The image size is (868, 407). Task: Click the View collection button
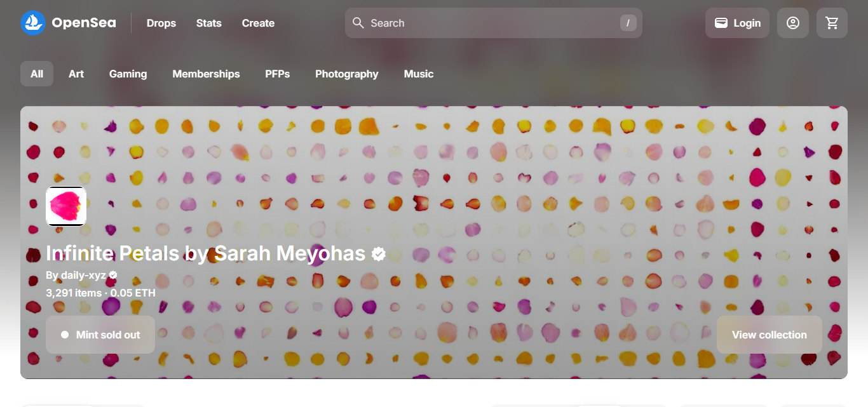point(770,335)
